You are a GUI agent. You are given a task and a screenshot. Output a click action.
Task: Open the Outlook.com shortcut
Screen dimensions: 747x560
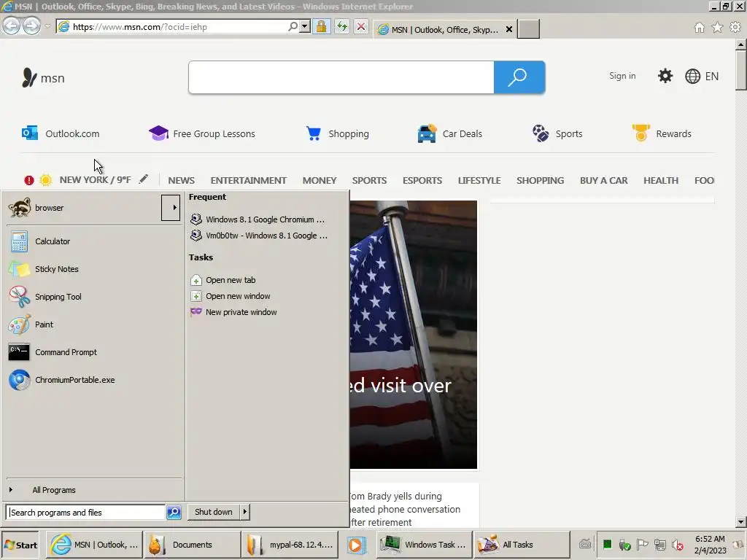pos(61,134)
